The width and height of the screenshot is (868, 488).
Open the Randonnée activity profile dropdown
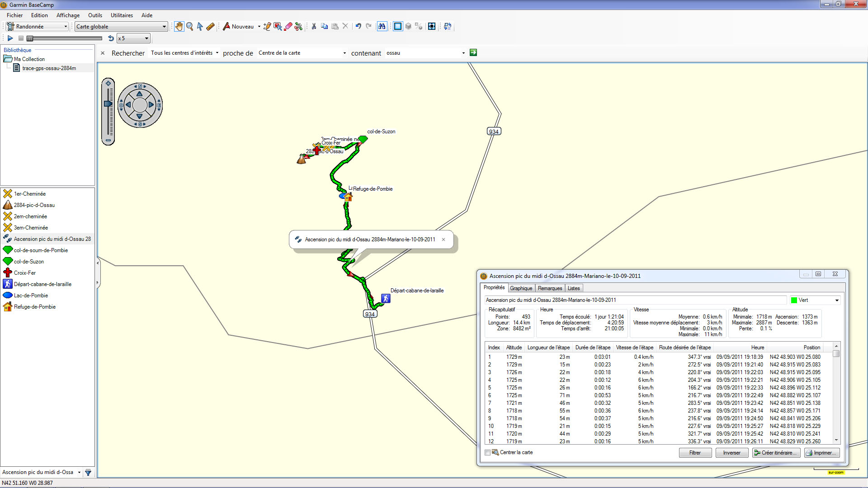(37, 27)
